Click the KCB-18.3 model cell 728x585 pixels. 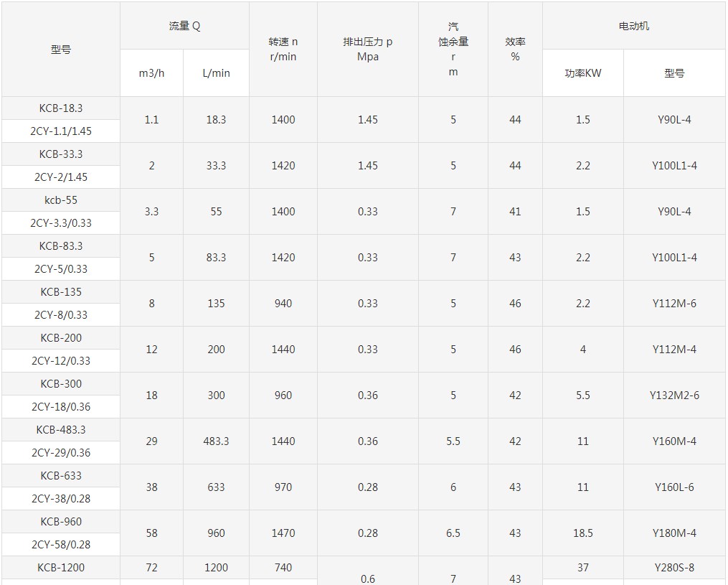point(61,108)
